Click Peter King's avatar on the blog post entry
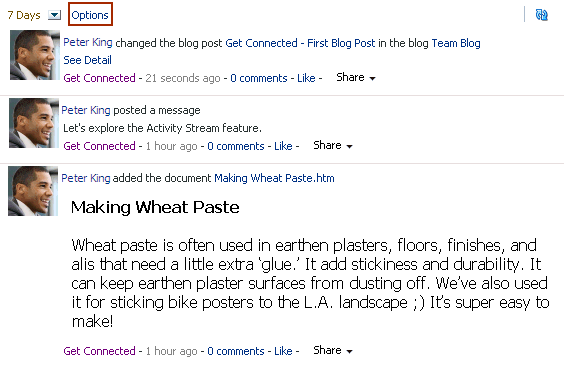The height and width of the screenshot is (370, 566). tap(35, 55)
